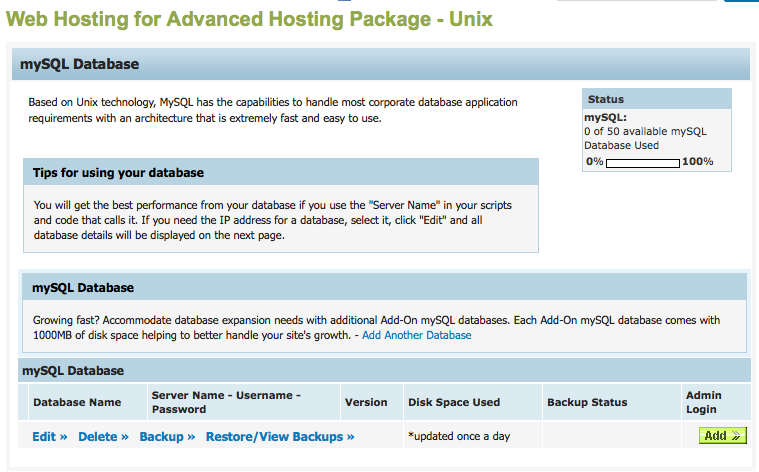Screen dimensions: 759x472
Task: Click the 0% label beside the usage bar
Action: (594, 162)
